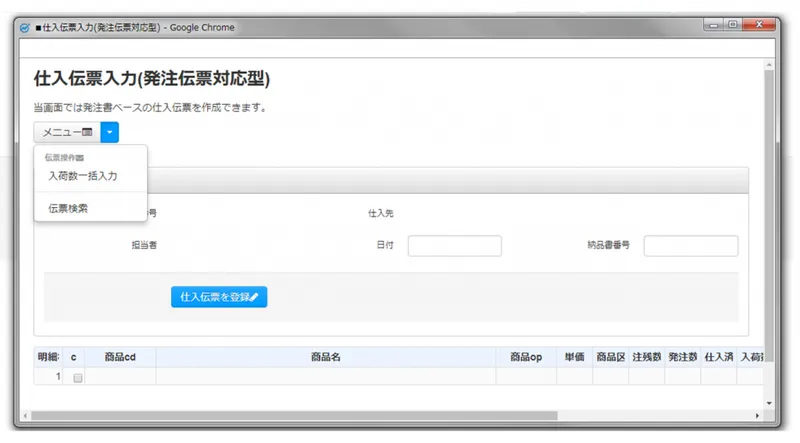Click the 注残数 column header
This screenshot has width=800, height=443.
coord(646,357)
